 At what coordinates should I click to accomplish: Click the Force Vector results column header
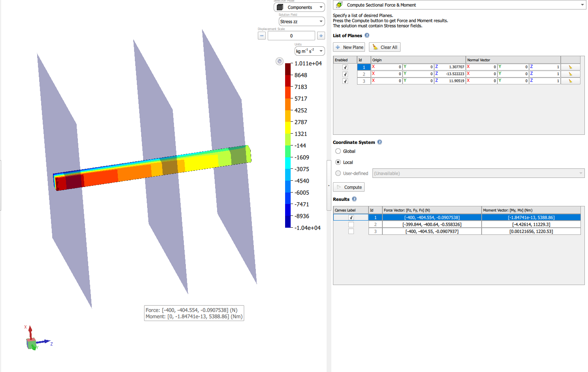pyautogui.click(x=432, y=210)
